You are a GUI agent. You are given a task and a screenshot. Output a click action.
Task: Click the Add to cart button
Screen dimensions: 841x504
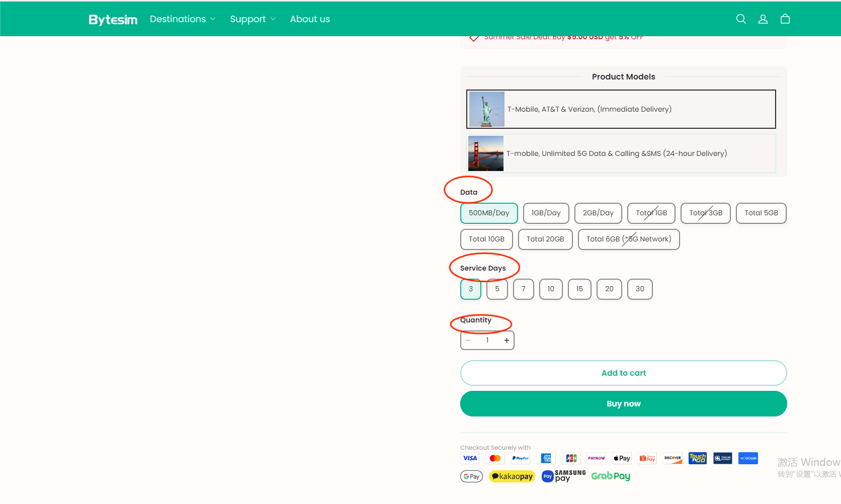point(624,373)
